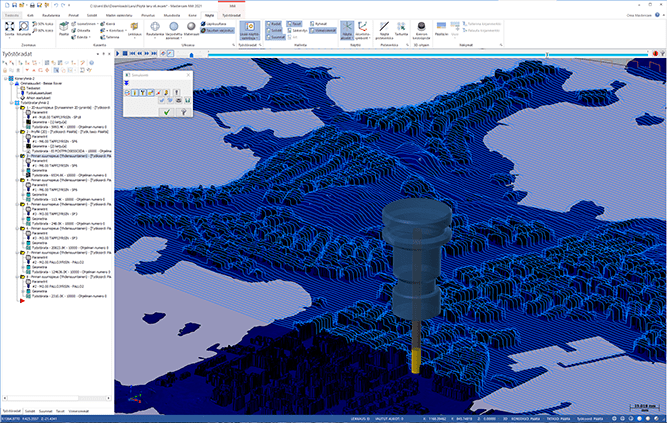Viewport: 667px width, 423px height.
Task: Toggle the Ryhmät manager panel button
Action: point(318,24)
